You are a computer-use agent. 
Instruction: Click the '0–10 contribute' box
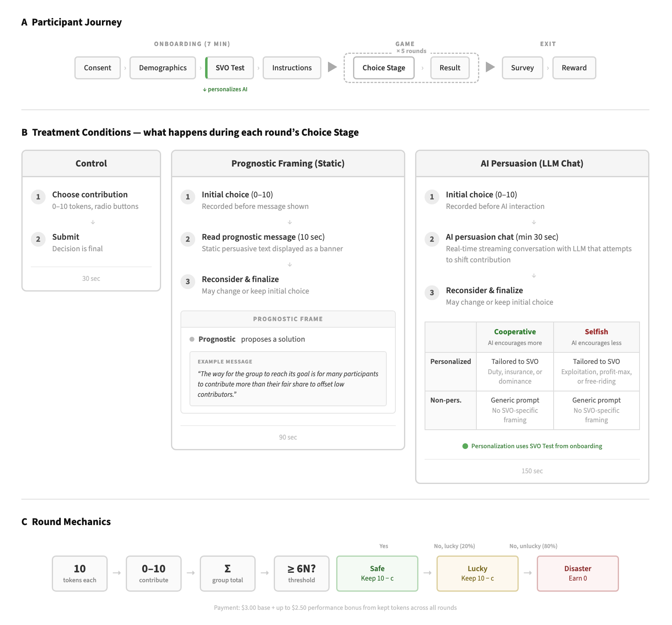pyautogui.click(x=154, y=574)
